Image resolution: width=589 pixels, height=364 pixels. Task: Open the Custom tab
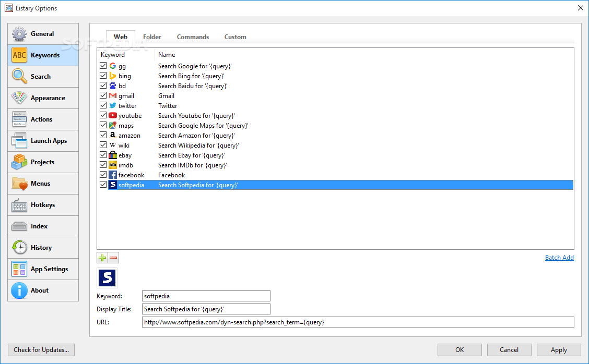[235, 37]
